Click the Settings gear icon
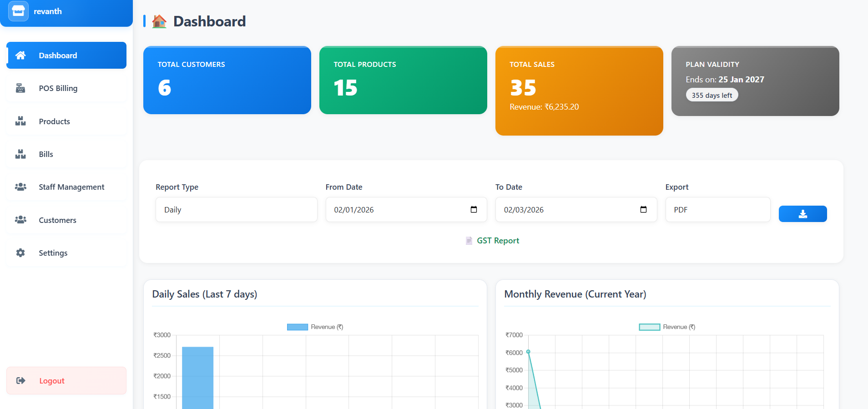The image size is (868, 409). tap(20, 253)
